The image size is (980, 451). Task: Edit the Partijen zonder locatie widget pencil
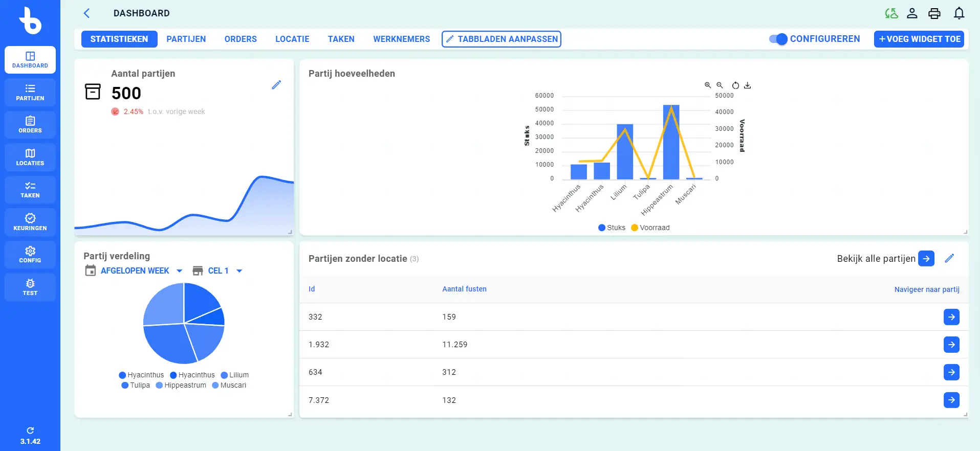(949, 258)
